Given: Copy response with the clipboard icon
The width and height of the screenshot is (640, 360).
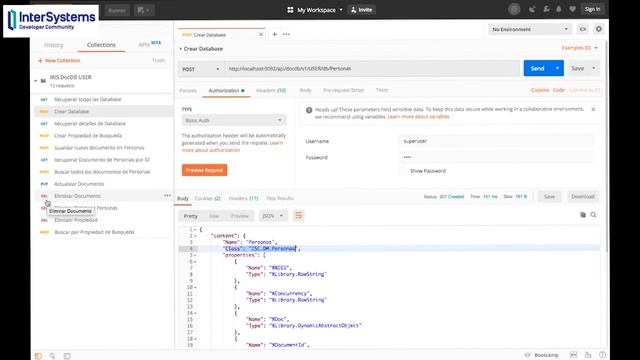Looking at the screenshot, I should [x=583, y=215].
